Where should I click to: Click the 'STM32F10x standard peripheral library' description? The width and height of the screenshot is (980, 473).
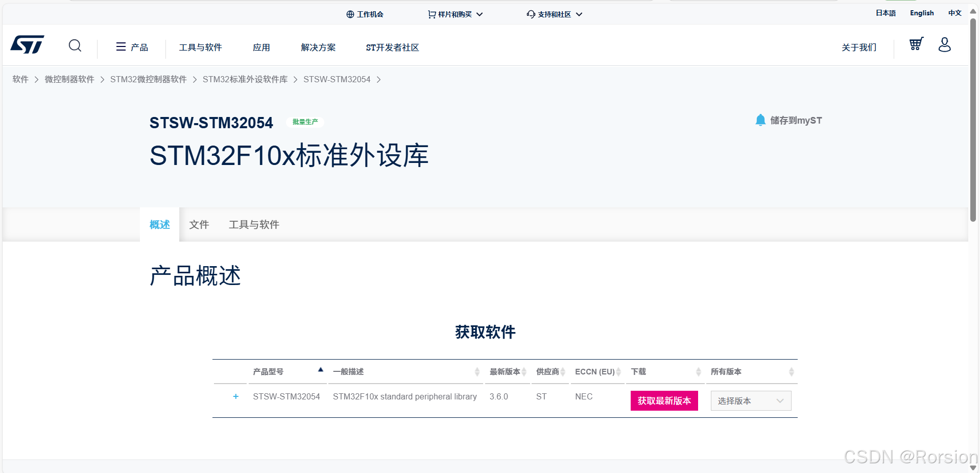coord(405,396)
